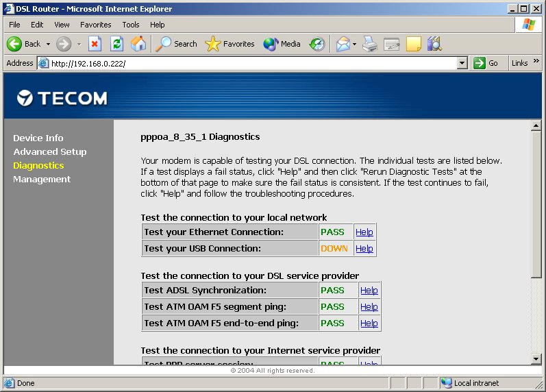
Task: Click the Print icon
Action: point(370,44)
